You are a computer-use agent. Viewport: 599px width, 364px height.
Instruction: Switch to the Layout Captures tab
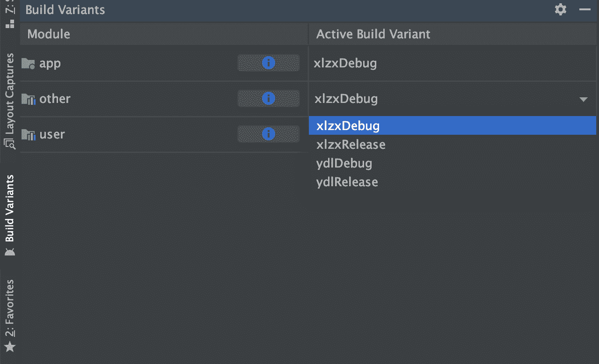(9, 101)
